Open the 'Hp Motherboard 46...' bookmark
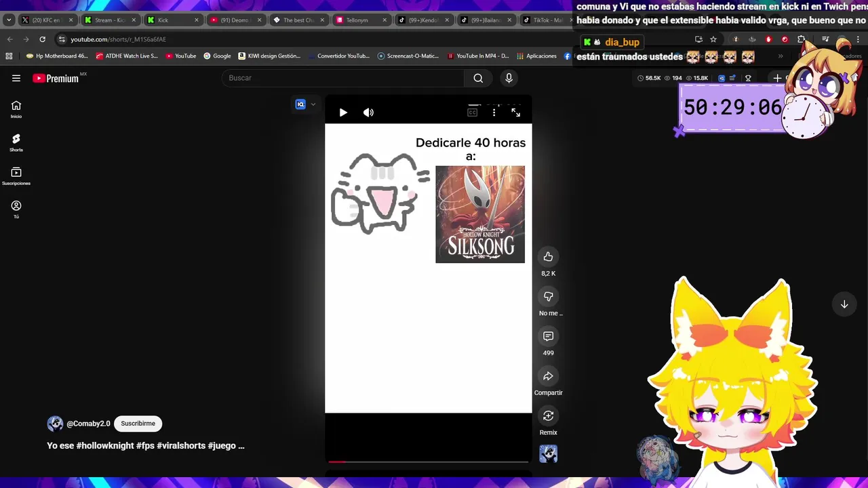 (57, 56)
